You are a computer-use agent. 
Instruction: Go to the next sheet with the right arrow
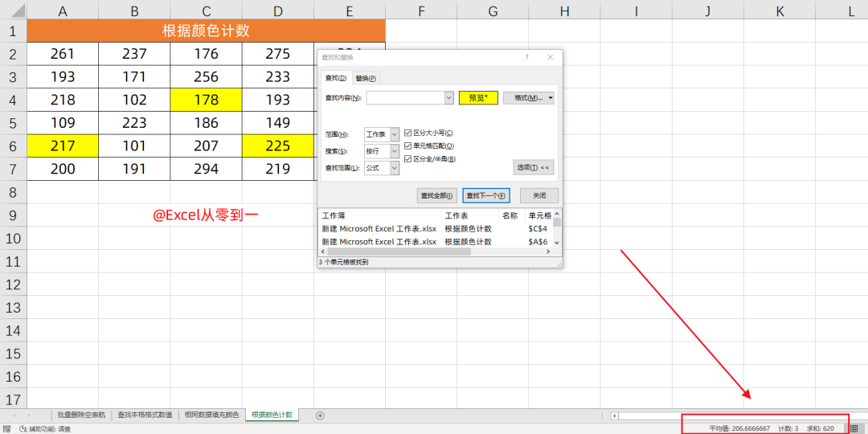click(29, 416)
